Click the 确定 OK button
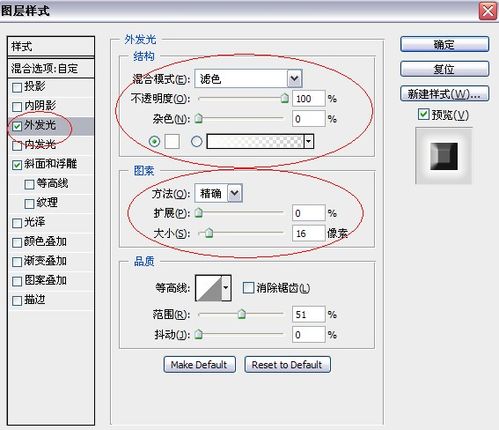This screenshot has height=430, width=499. [444, 44]
